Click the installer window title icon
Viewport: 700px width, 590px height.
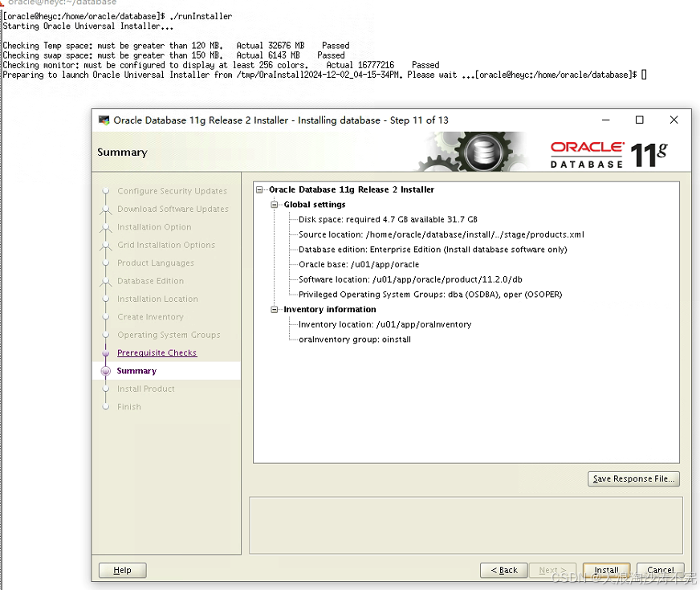(x=104, y=120)
